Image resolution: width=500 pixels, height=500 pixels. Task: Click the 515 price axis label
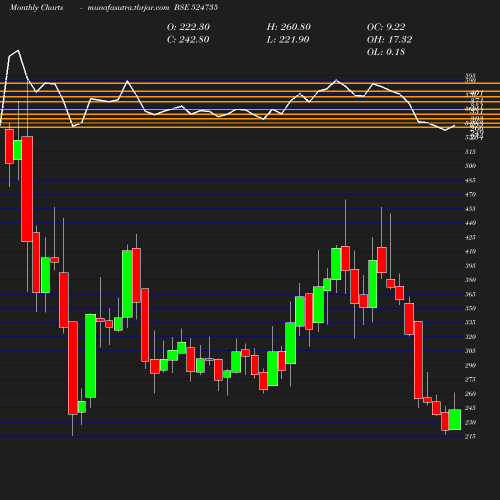click(470, 152)
